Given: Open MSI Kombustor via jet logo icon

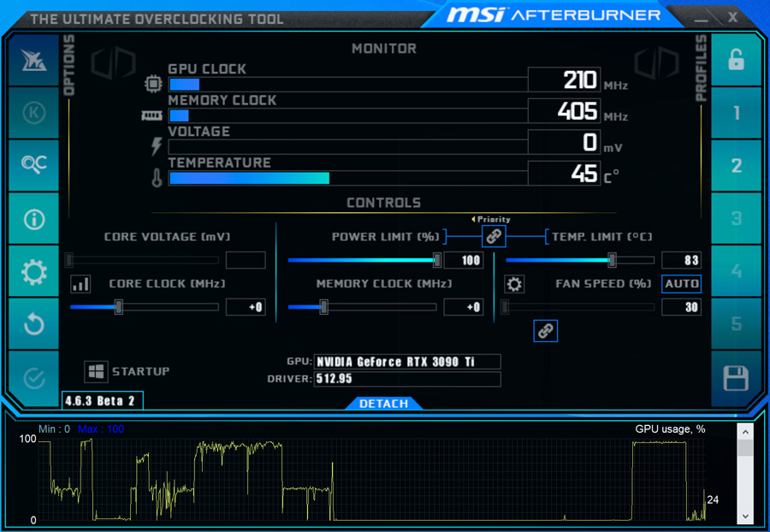Looking at the screenshot, I should tap(33, 61).
